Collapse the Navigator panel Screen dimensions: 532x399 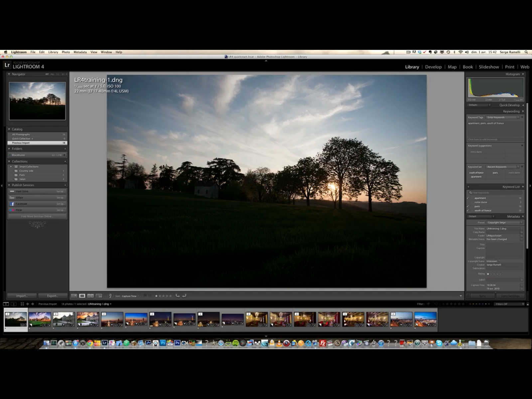(x=9, y=74)
